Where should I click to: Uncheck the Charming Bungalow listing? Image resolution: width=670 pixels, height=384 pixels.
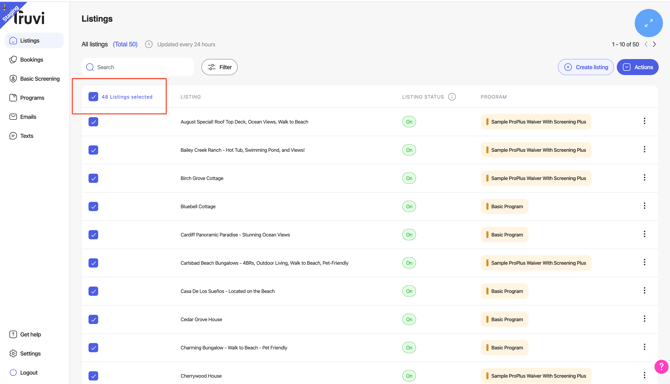93,347
